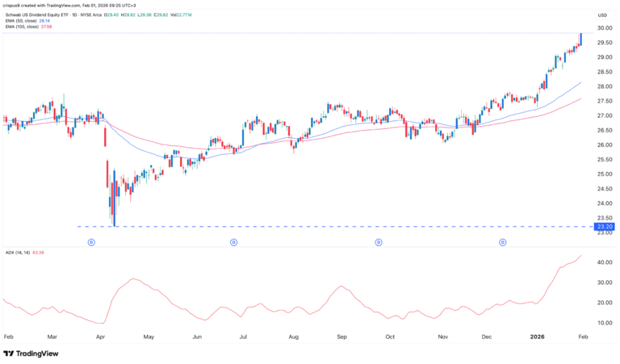Click the 25.50 price axis label
This screenshot has height=364, width=620.
pyautogui.click(x=605, y=160)
